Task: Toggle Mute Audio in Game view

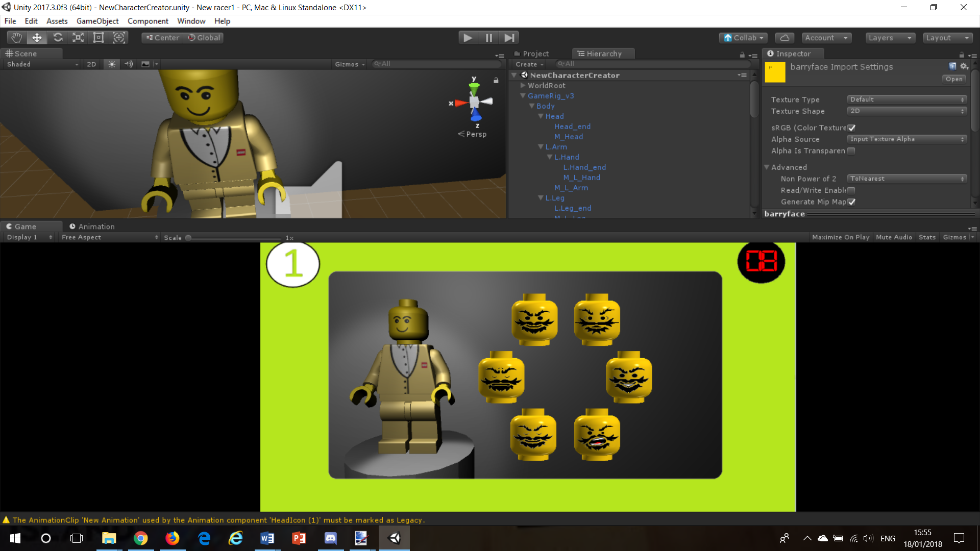Action: tap(894, 237)
